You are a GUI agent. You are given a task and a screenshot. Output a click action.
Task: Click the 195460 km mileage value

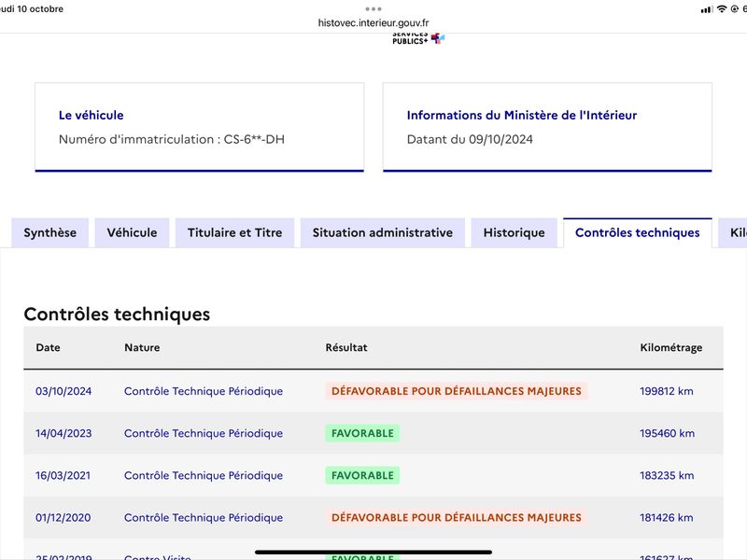pos(667,433)
